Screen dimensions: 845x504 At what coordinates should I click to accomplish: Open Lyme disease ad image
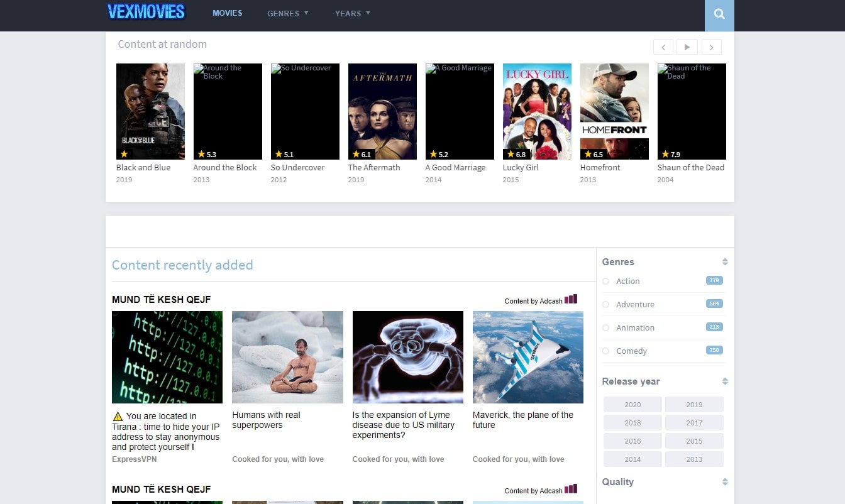point(407,357)
